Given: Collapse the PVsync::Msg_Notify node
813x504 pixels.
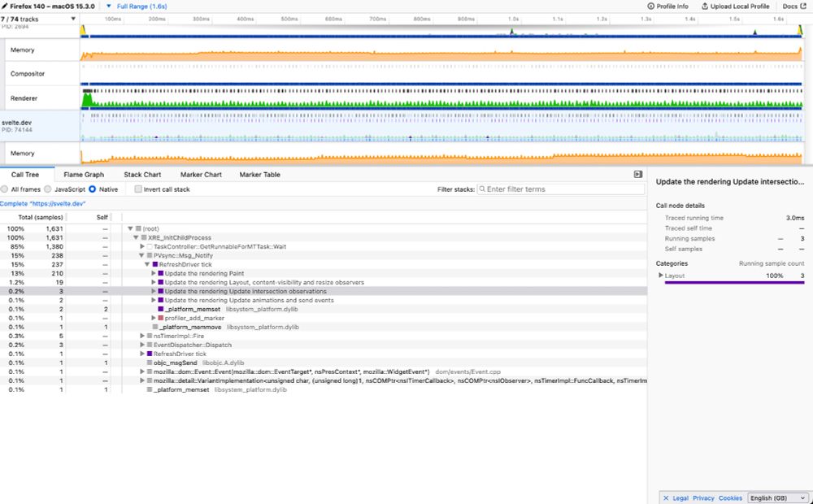Looking at the screenshot, I should (x=141, y=255).
